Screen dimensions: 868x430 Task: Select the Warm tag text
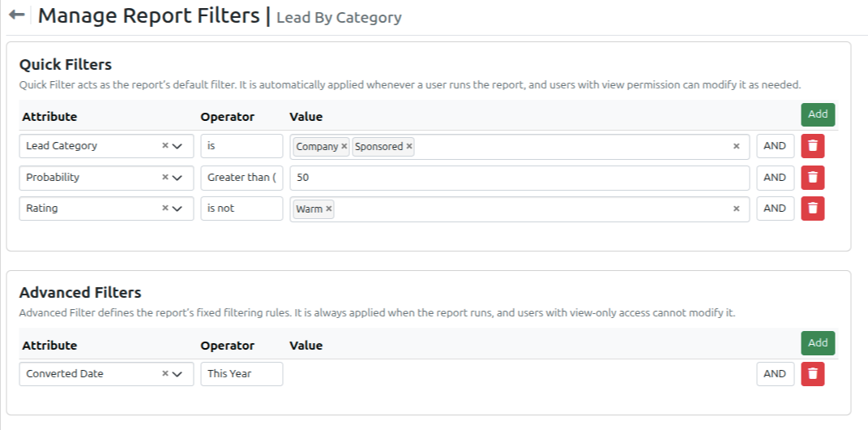(309, 209)
